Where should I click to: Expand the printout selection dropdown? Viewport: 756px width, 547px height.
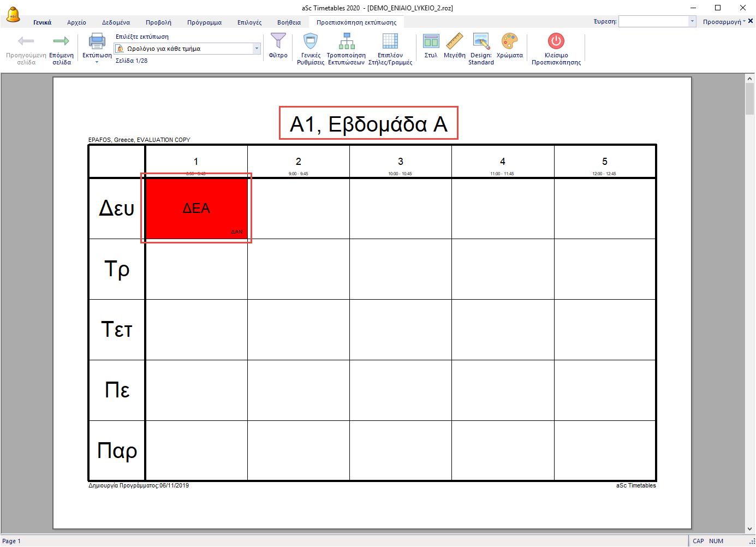click(257, 49)
